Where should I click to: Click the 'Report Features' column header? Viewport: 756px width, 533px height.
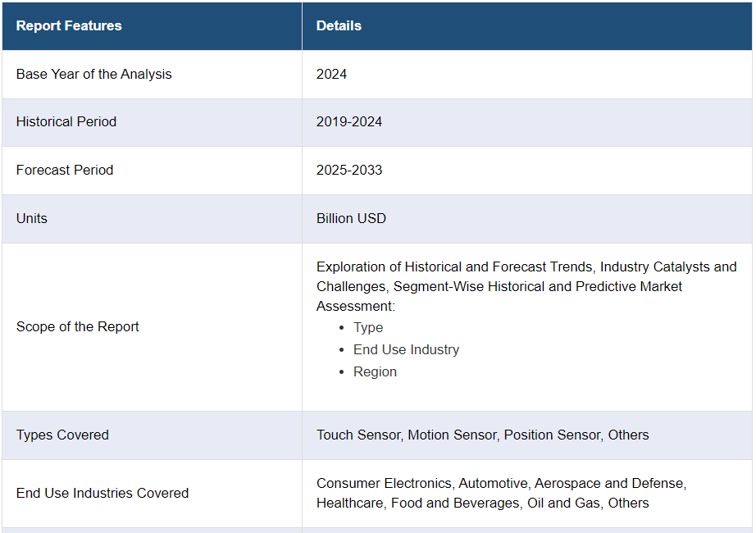(69, 25)
